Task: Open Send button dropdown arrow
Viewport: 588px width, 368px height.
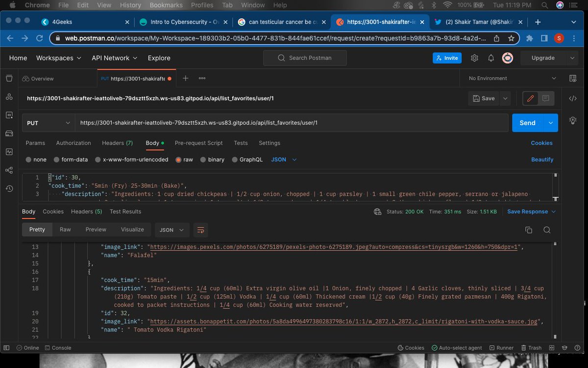Action: (551, 123)
